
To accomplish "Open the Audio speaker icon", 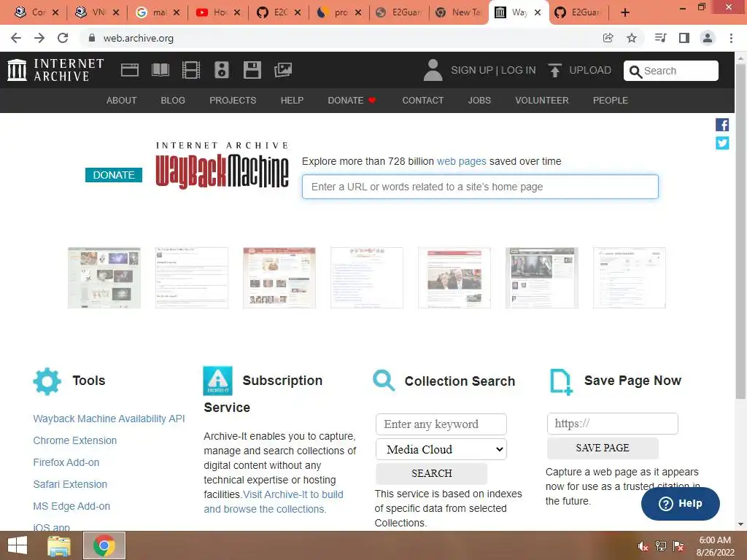I will [x=222, y=70].
